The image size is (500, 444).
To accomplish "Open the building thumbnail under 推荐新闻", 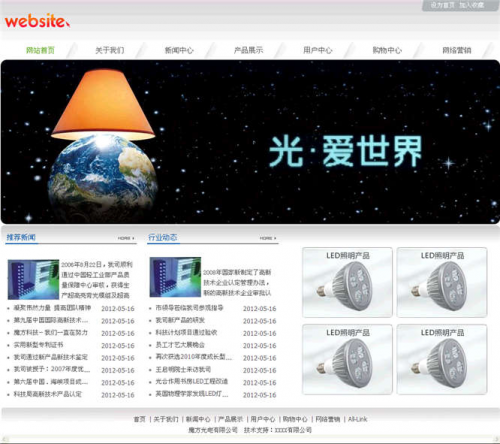I will click(33, 279).
